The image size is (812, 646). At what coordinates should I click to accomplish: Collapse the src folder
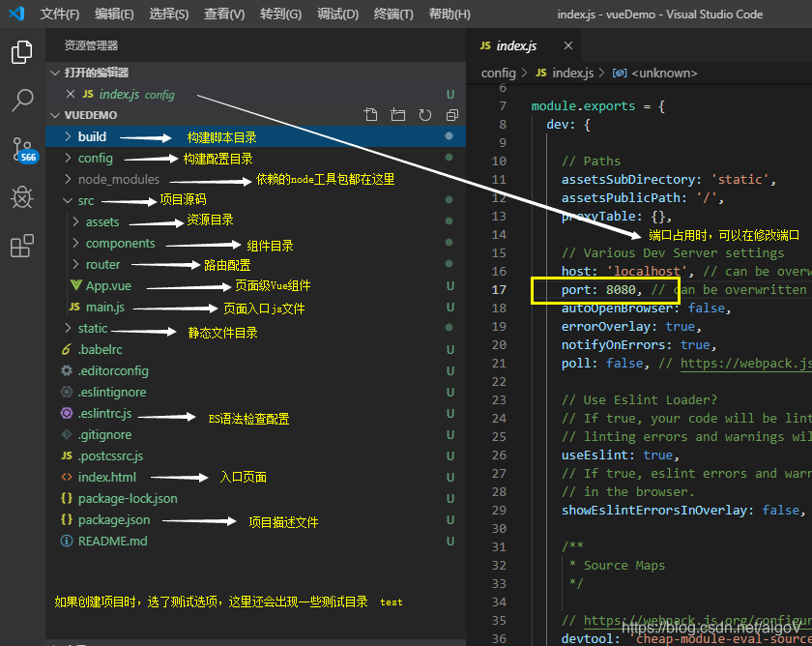pos(68,200)
